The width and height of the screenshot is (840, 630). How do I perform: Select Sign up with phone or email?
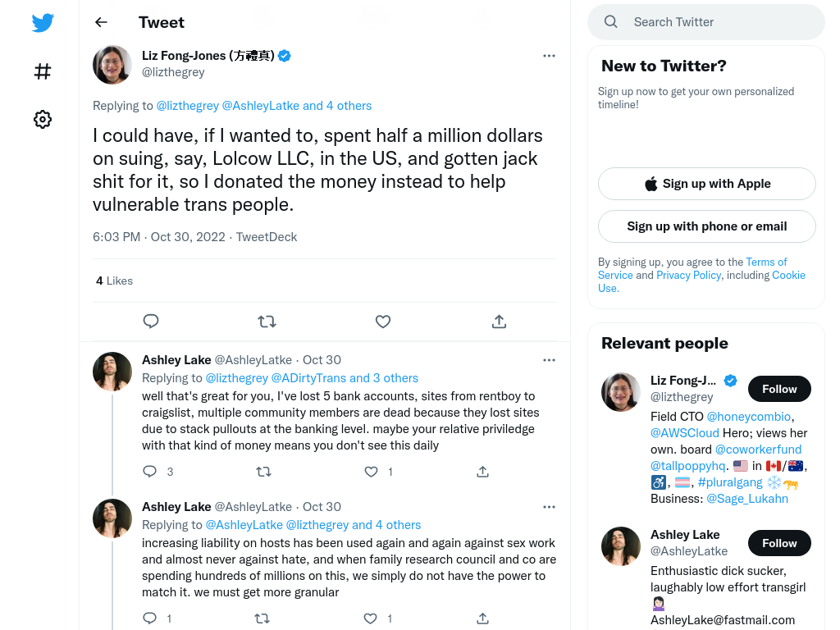coord(707,226)
